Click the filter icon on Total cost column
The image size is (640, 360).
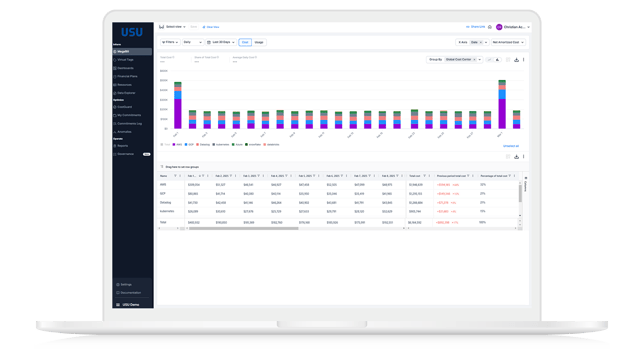(x=424, y=176)
